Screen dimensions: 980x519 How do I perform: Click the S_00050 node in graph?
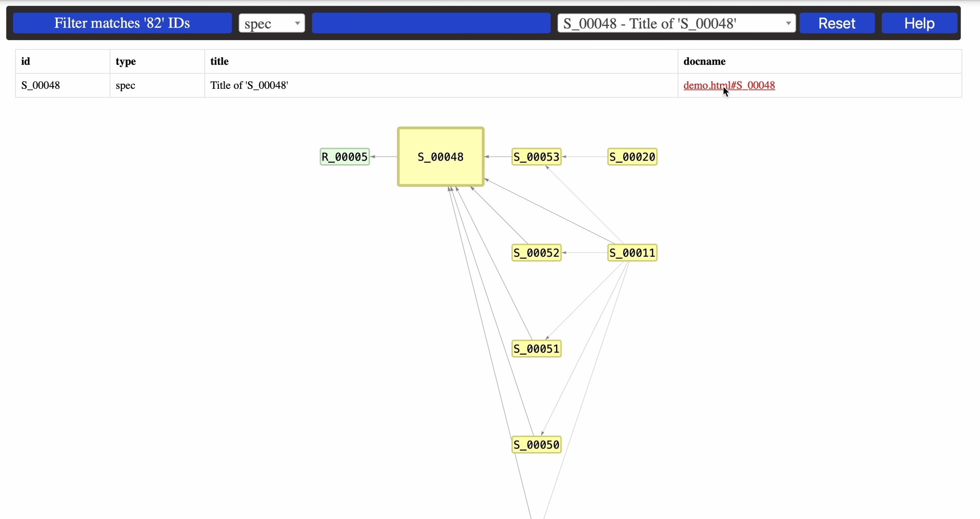[x=537, y=445]
